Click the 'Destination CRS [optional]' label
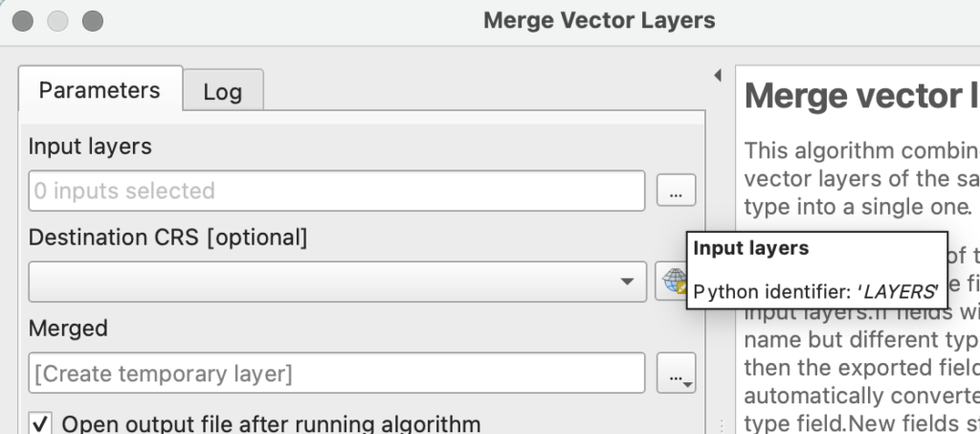The height and width of the screenshot is (434, 980). tap(167, 238)
